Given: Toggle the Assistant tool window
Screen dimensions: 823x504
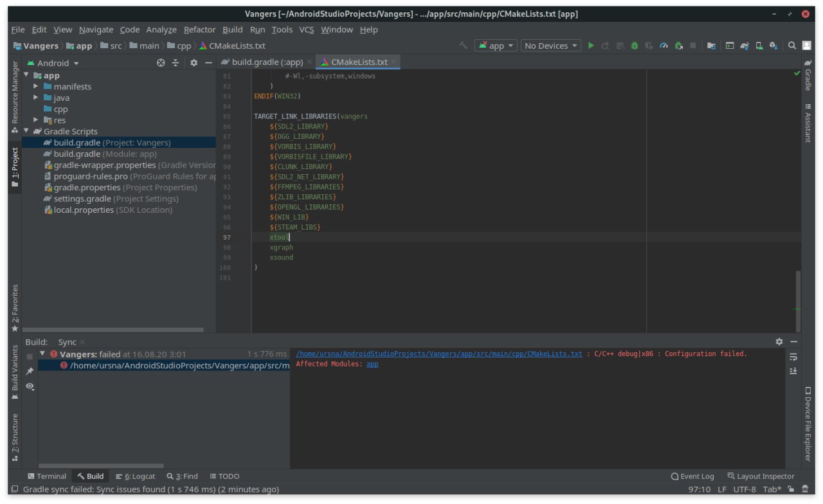Looking at the screenshot, I should pyautogui.click(x=808, y=123).
